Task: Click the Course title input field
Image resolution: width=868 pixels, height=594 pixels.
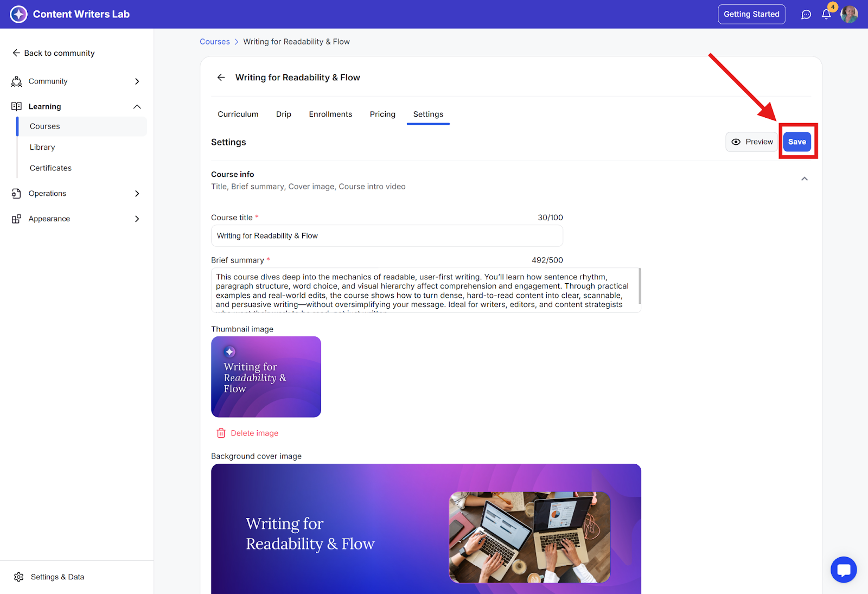Action: click(387, 236)
